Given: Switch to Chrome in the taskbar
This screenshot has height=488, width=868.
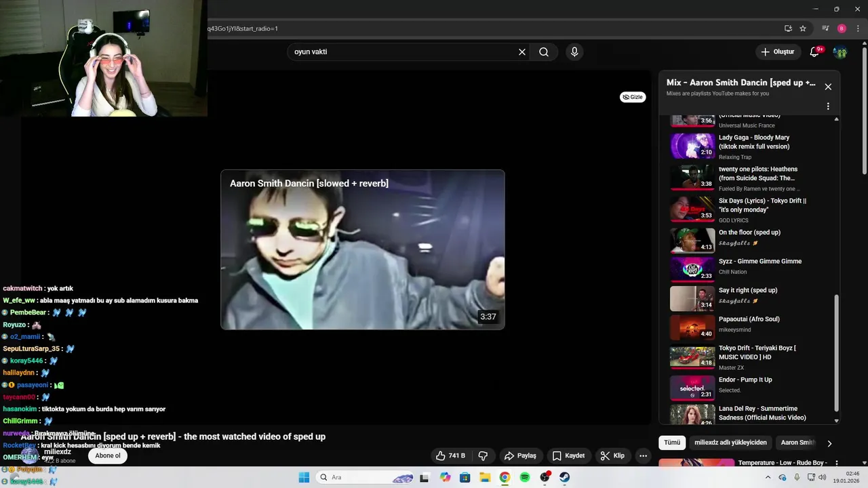Looking at the screenshot, I should click(505, 477).
